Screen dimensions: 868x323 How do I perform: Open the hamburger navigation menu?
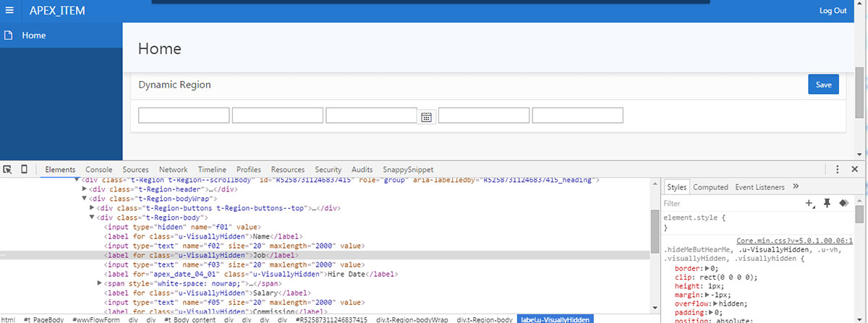click(9, 10)
